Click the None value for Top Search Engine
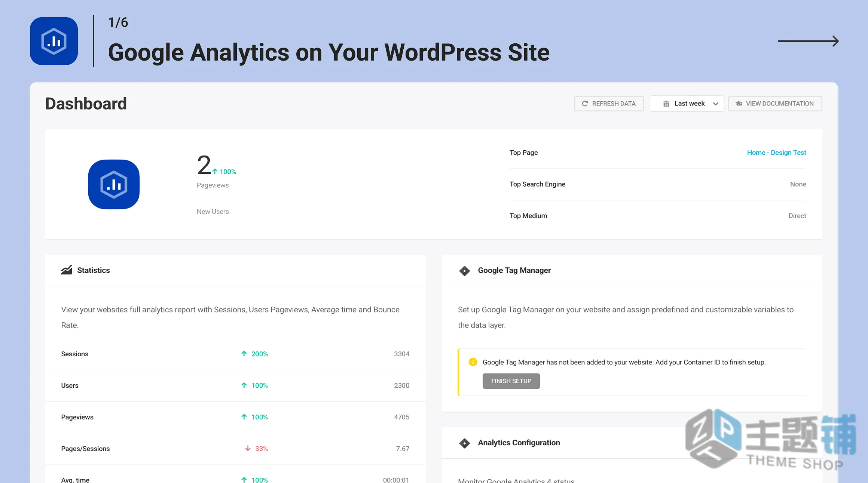868x483 pixels. point(798,184)
